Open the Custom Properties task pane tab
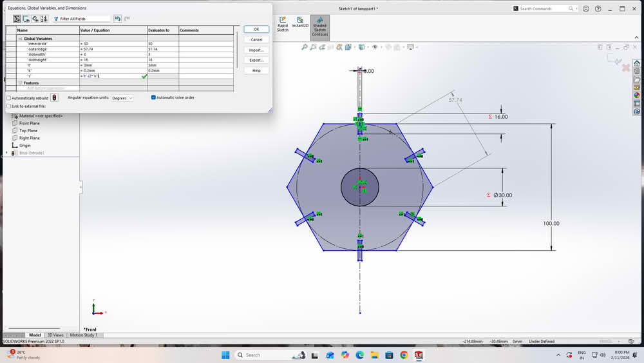This screenshot has height=363, width=644. pos(637,104)
